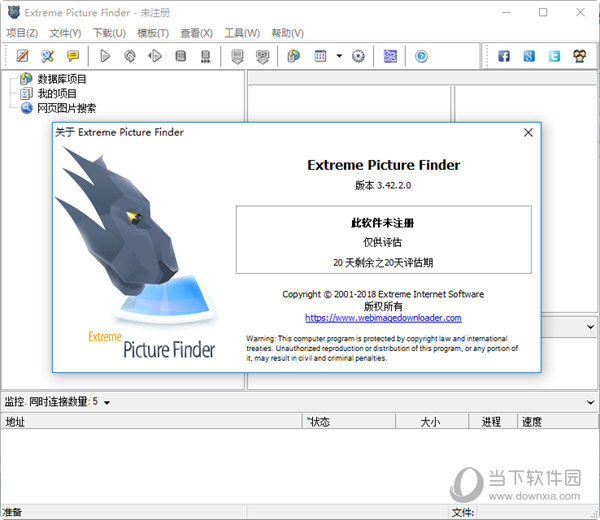Close the main Extreme Picture Finder window
This screenshot has width=600, height=520.
[x=580, y=13]
